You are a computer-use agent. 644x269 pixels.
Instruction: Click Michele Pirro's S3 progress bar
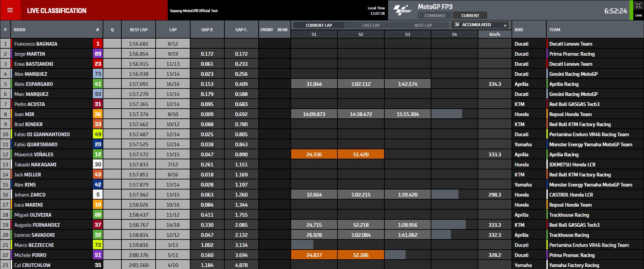point(395,255)
